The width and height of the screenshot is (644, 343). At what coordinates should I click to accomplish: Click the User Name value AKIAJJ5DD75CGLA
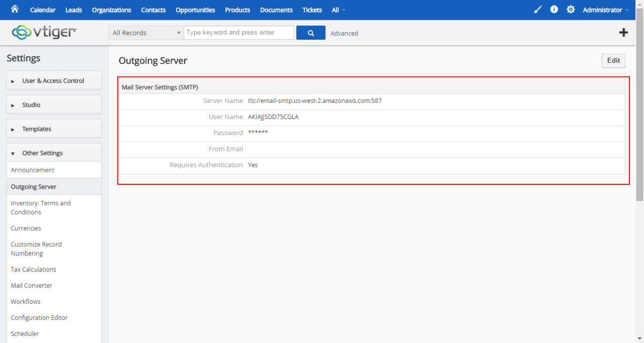click(x=273, y=117)
